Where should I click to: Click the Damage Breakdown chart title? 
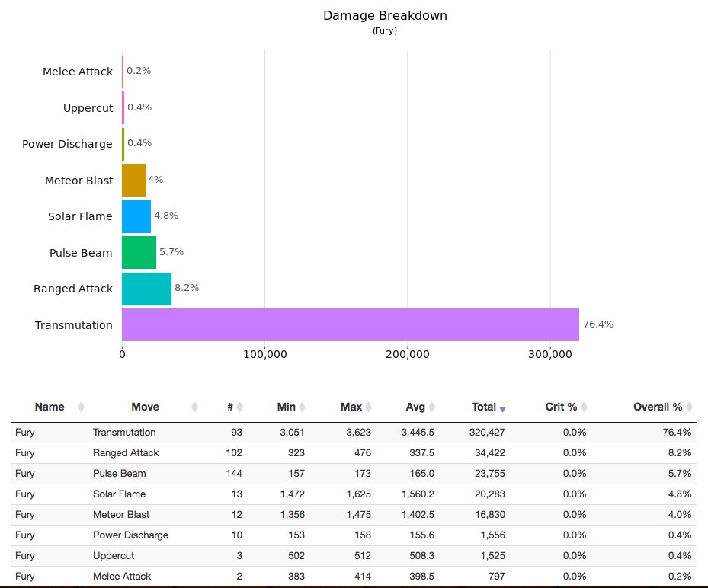click(386, 15)
